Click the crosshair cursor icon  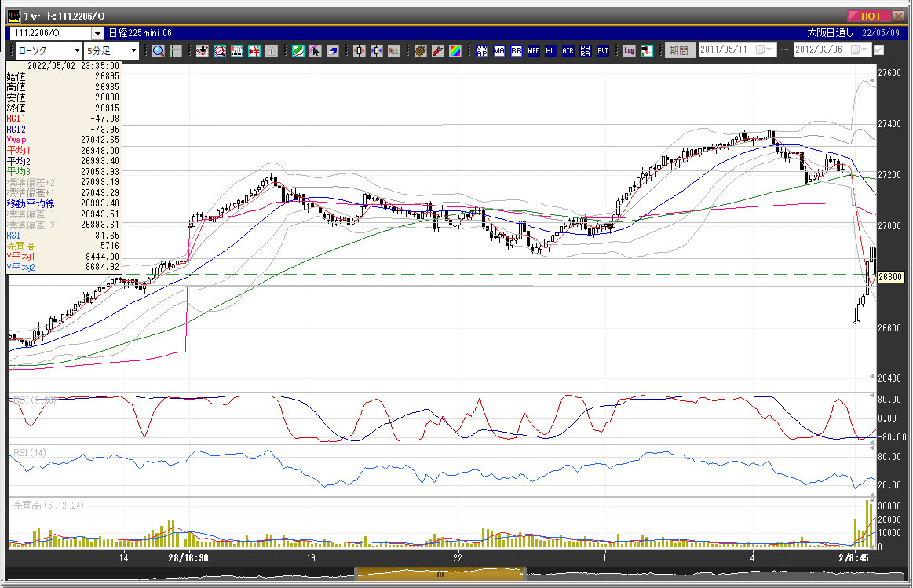pos(175,51)
